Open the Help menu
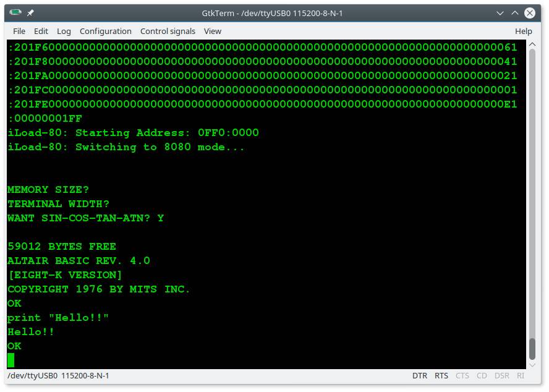Screen dimensions: 549x392 point(524,31)
